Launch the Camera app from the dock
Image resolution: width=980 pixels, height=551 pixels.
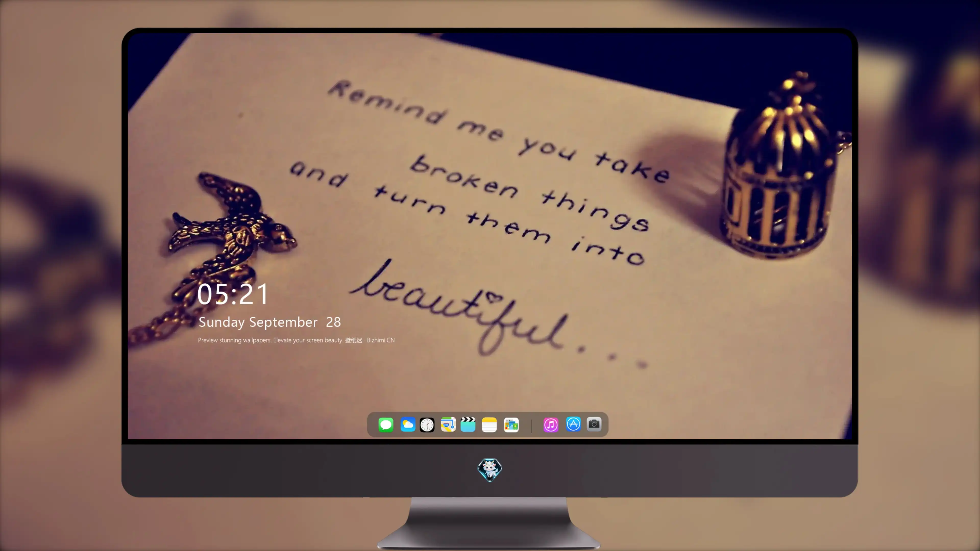pyautogui.click(x=594, y=424)
